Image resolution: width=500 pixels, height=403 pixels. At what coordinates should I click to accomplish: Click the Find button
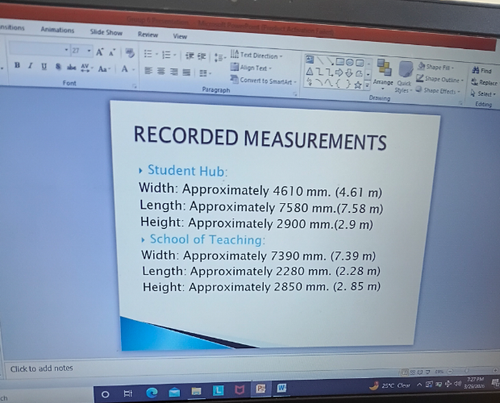(482, 70)
